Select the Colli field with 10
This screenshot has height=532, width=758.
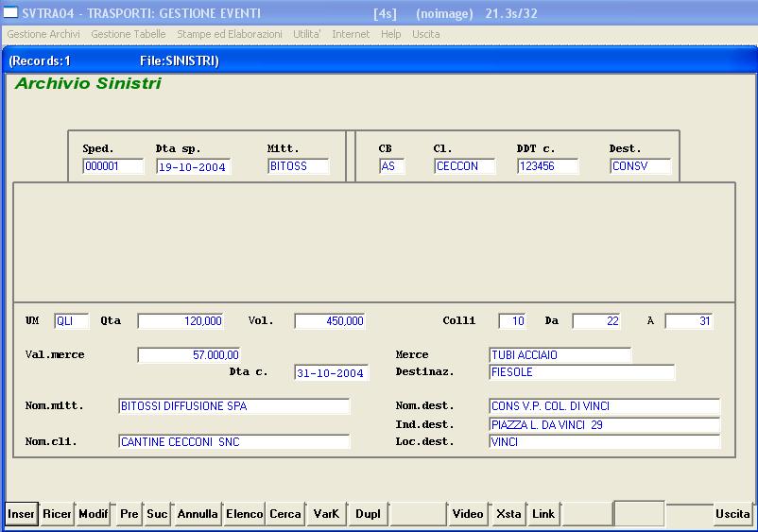[x=512, y=321]
